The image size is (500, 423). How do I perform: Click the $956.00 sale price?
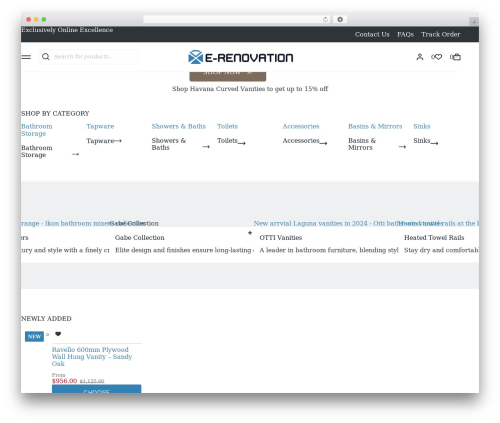pos(64,381)
